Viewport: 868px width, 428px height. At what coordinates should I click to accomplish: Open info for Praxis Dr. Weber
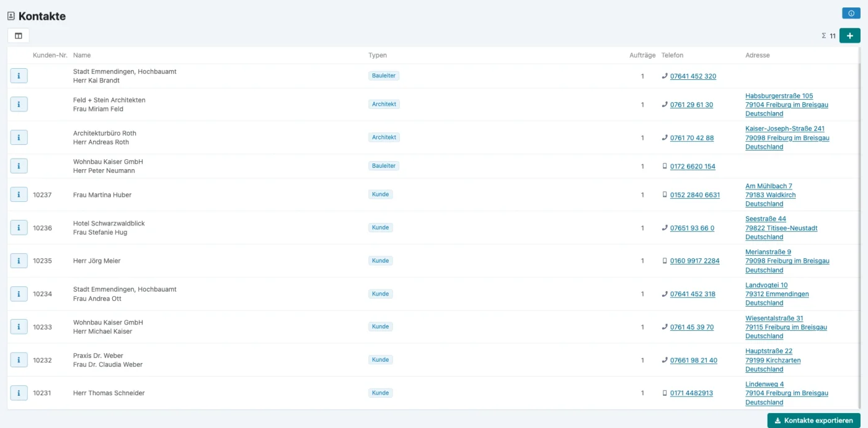[19, 360]
